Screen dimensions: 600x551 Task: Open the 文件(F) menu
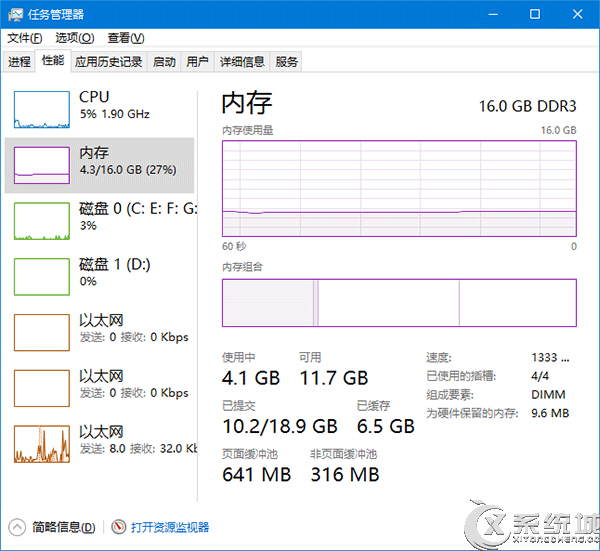click(25, 38)
